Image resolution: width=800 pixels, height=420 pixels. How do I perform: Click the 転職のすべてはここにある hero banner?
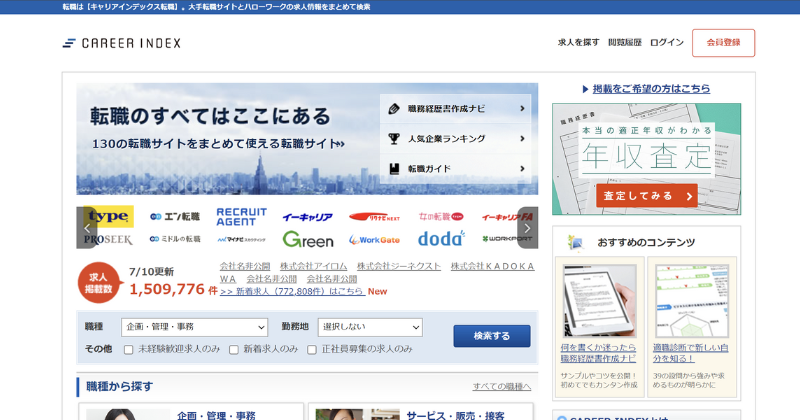pyautogui.click(x=307, y=139)
